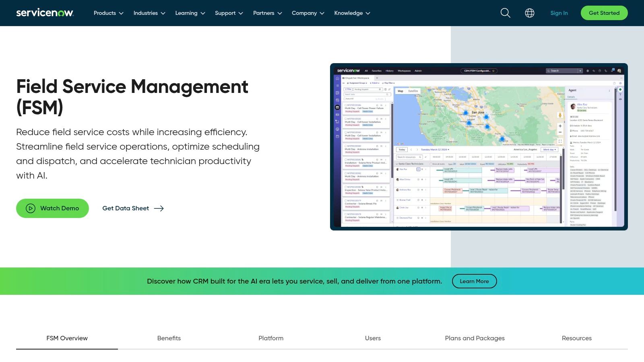644x362 pixels.
Task: Click the 'Reduce field service costs' paragraph
Action: (x=138, y=154)
